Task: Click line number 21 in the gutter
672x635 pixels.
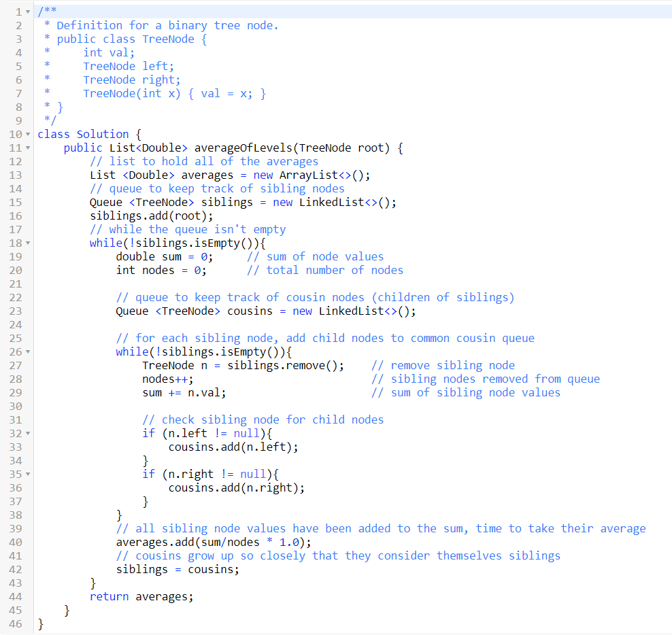Action: click(16, 284)
